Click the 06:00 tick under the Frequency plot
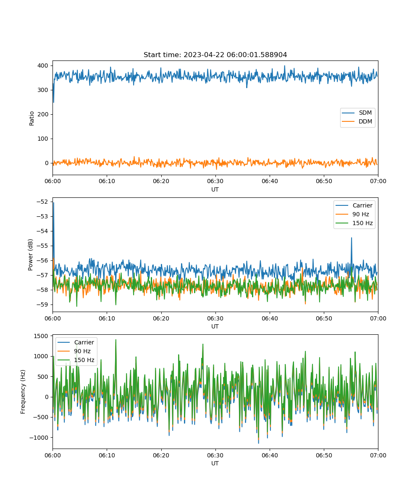420x504 pixels. tap(52, 455)
